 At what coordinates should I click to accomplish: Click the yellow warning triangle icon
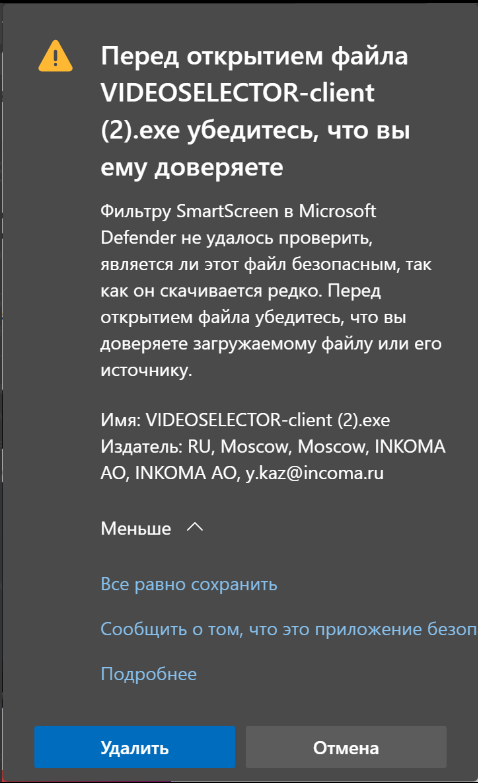[x=55, y=56]
